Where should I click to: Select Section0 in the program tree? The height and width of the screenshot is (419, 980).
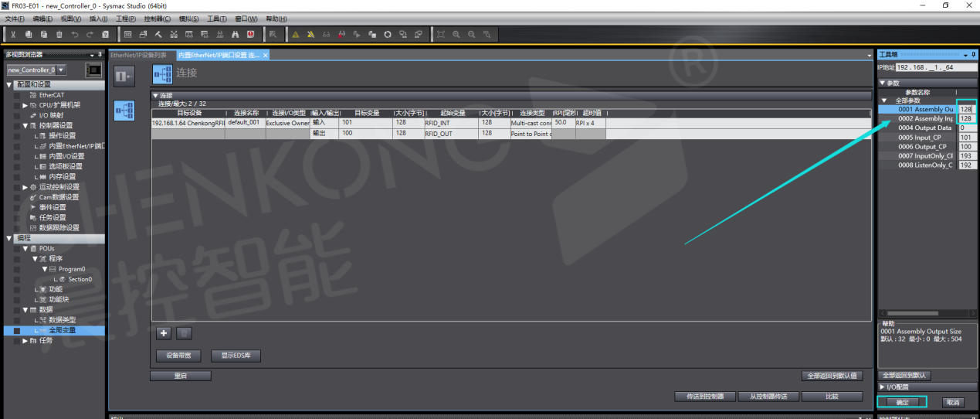coord(79,279)
